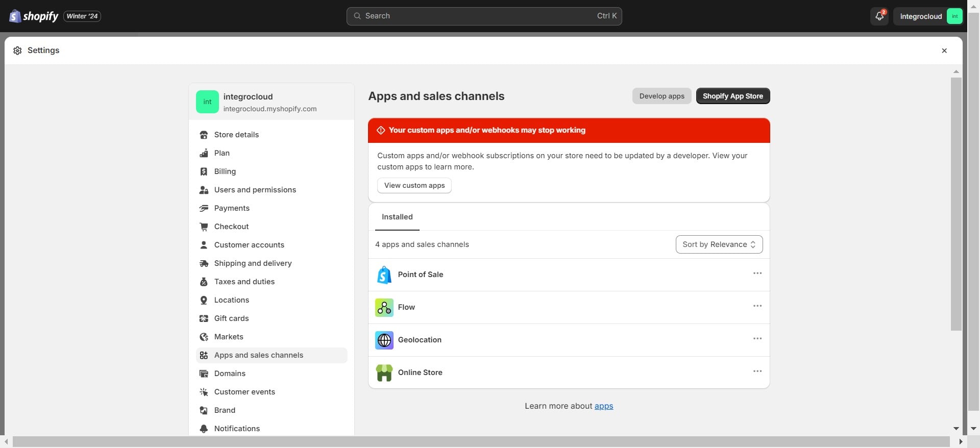The image size is (980, 448).
Task: Open the integrocloud account menu
Action: (927, 16)
